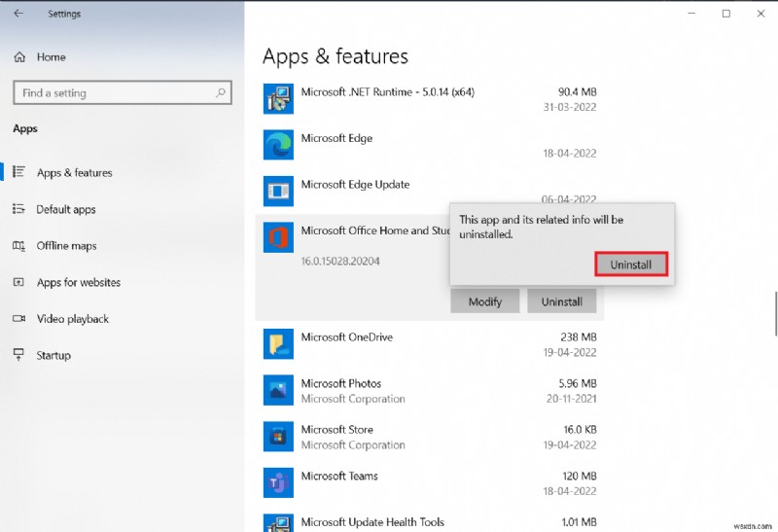Click the Microsoft Edge app icon
The image size is (778, 532).
[278, 145]
